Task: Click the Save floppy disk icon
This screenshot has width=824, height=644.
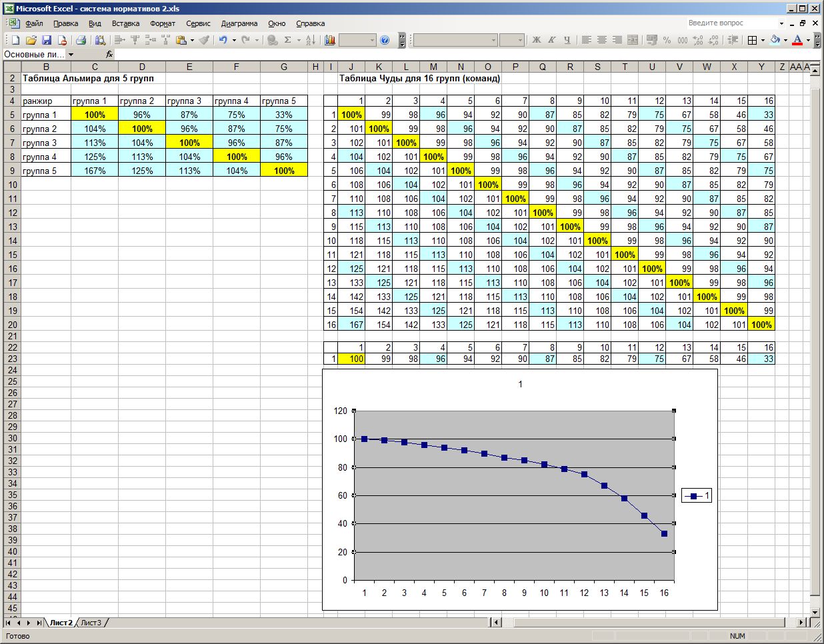Action: pyautogui.click(x=47, y=40)
